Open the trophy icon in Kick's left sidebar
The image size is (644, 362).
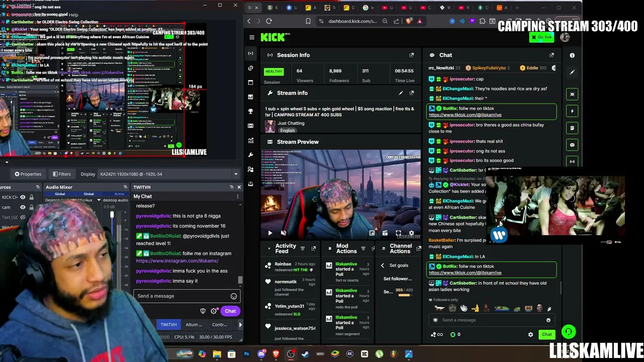tap(251, 111)
